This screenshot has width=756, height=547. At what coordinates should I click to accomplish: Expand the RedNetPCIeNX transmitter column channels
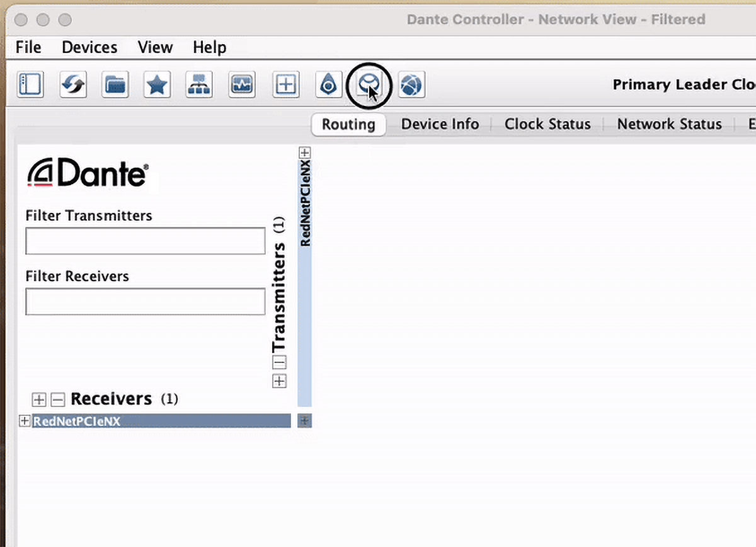[x=305, y=153]
